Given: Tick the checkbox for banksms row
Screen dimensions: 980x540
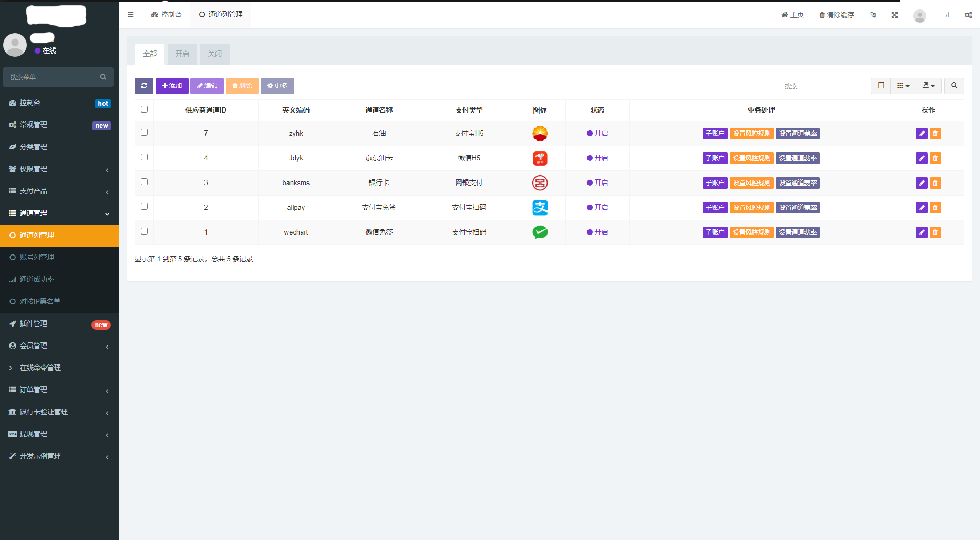Looking at the screenshot, I should [x=144, y=182].
